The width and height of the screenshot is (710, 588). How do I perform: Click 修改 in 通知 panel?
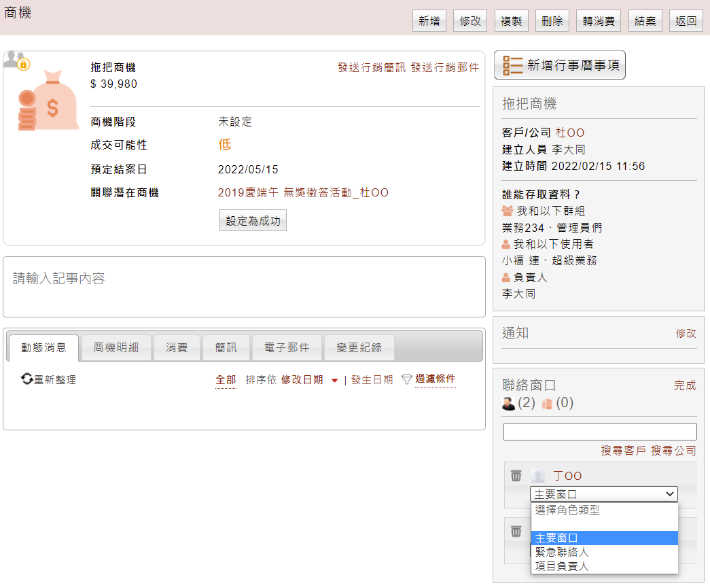pos(686,333)
